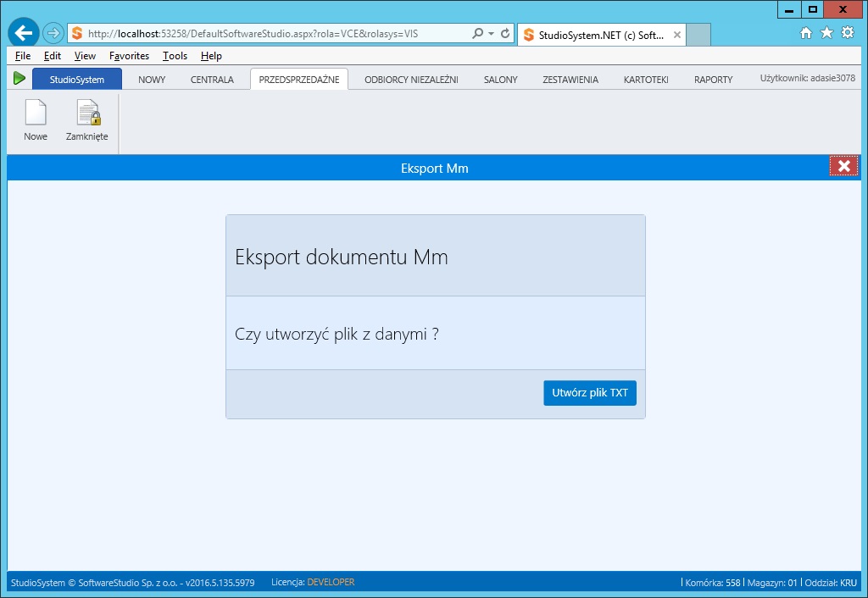Switch to the CENTRALA tab
Screen dimensions: 868x598
click(x=212, y=79)
